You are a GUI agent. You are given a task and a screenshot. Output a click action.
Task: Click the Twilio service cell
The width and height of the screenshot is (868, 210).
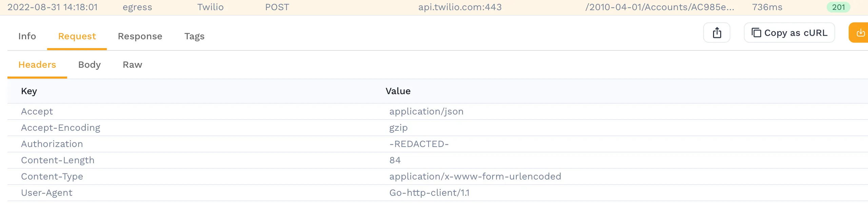211,7
